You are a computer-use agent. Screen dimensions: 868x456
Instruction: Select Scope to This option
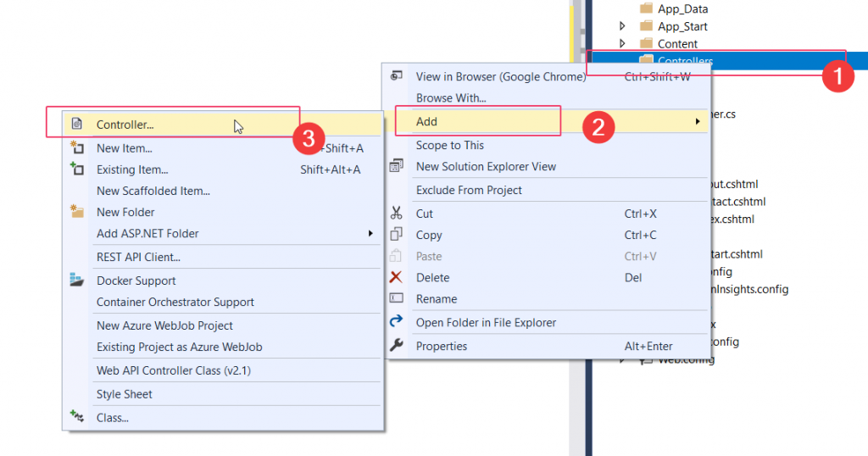pos(450,145)
